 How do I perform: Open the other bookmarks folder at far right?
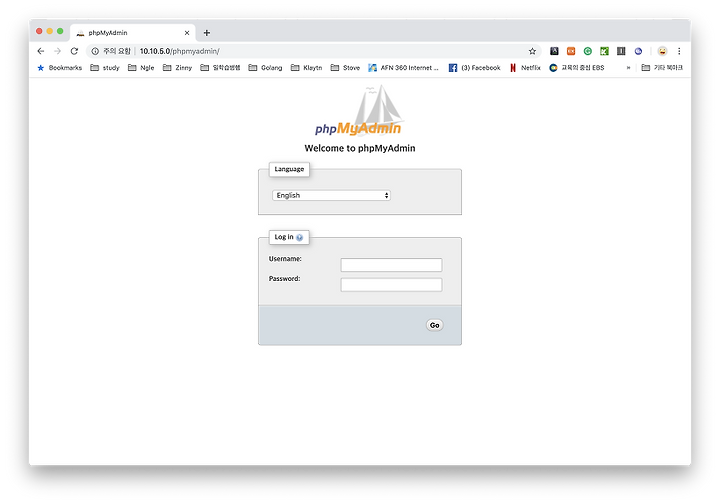pos(662,67)
